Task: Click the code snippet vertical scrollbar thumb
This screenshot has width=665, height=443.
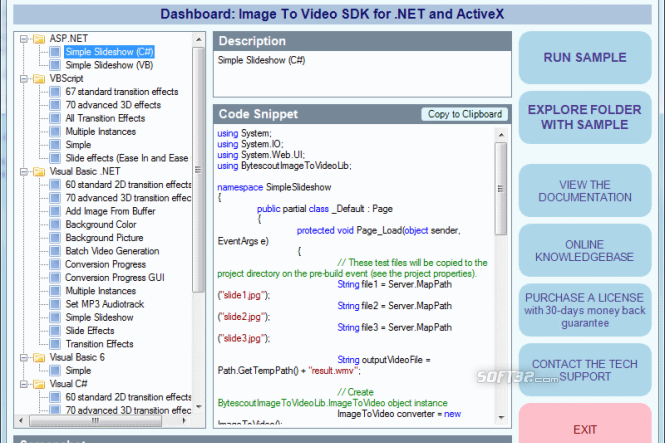Action: tap(501, 189)
